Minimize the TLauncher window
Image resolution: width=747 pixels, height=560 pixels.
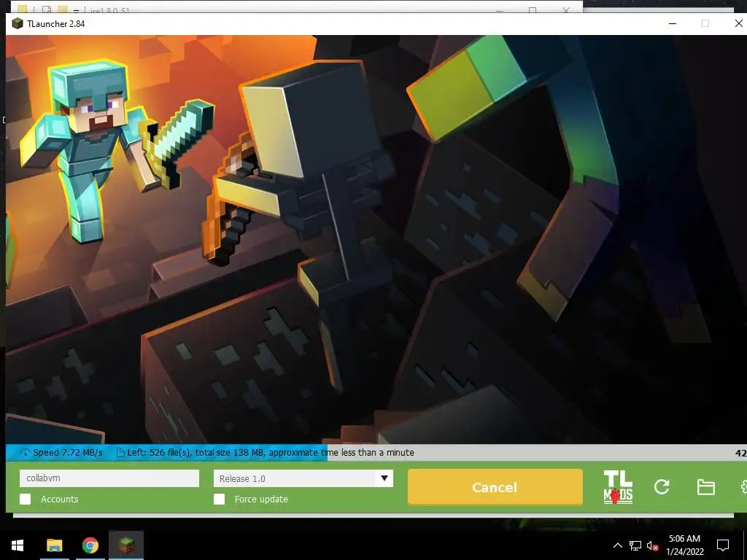(x=673, y=23)
